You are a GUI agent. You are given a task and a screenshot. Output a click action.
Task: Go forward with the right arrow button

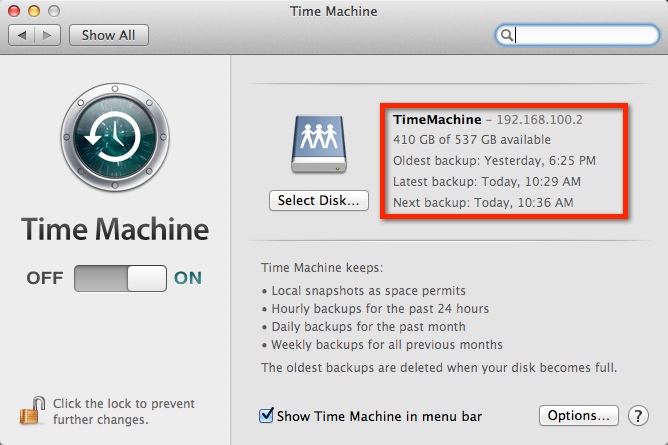point(47,35)
